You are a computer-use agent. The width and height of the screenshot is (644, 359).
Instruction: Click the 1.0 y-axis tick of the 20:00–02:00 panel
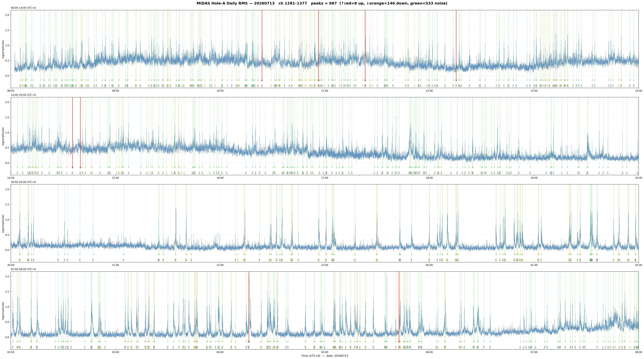(7, 220)
